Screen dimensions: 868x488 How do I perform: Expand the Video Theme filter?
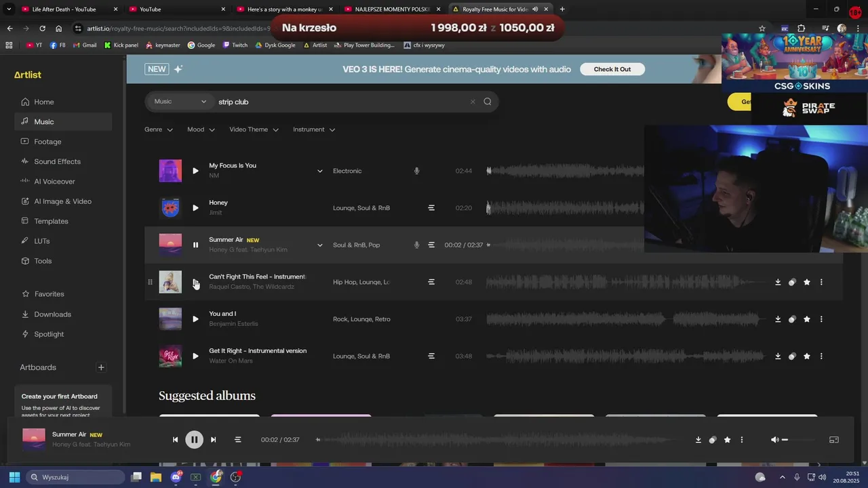coord(254,129)
